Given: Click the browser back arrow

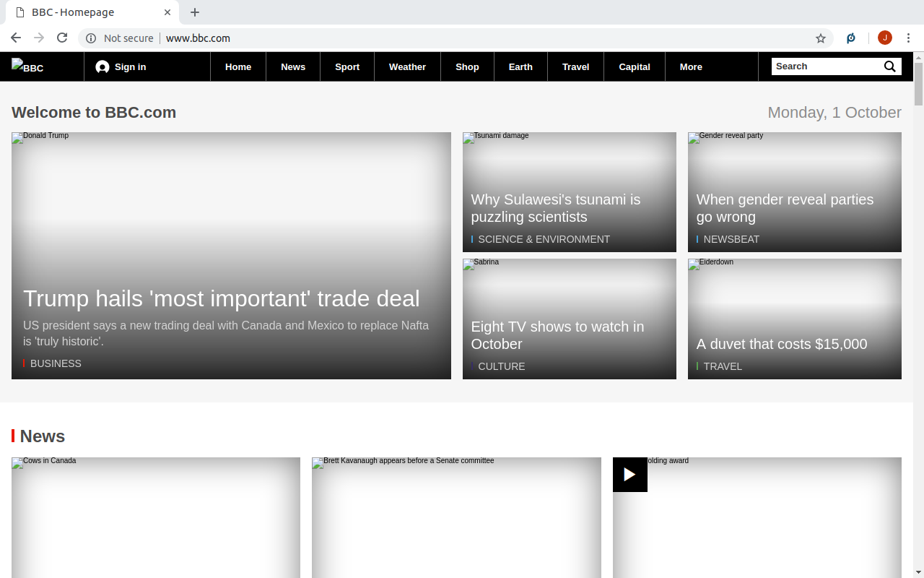Looking at the screenshot, I should (x=16, y=38).
